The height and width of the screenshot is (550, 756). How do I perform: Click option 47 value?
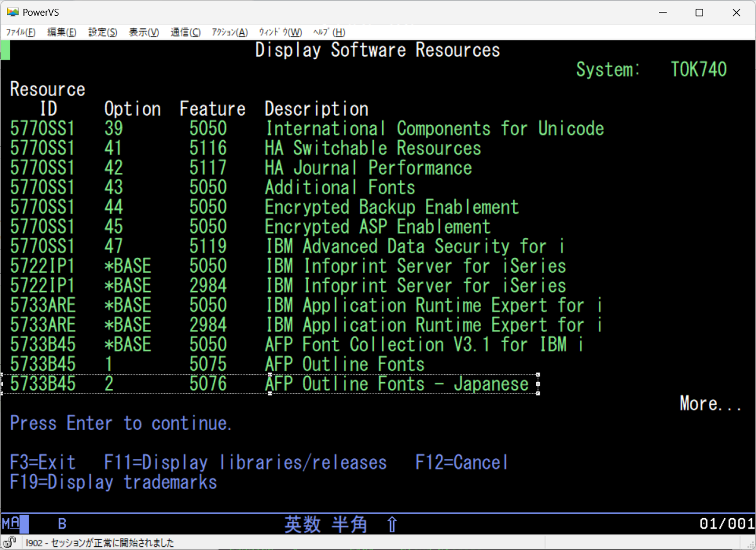(114, 246)
